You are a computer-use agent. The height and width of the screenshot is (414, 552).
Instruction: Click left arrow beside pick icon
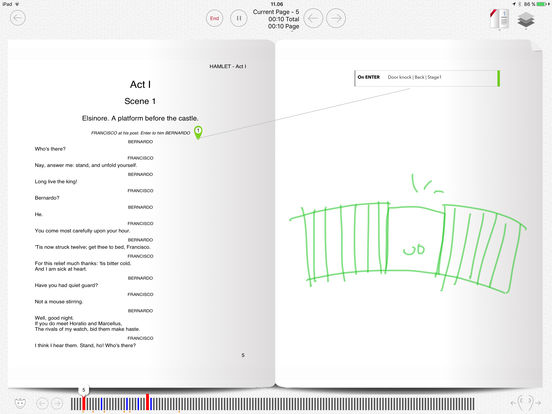[x=513, y=403]
